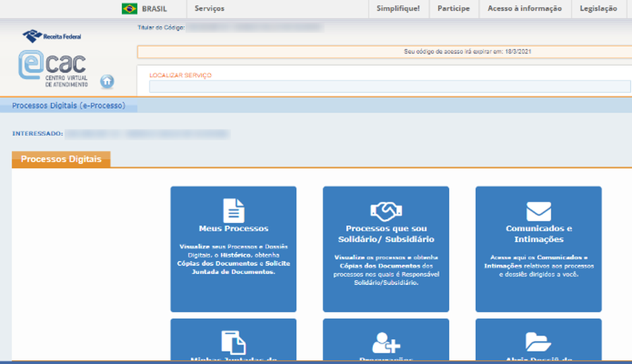Click the envelope icon for Comunicados e Intimações

pos(538,211)
